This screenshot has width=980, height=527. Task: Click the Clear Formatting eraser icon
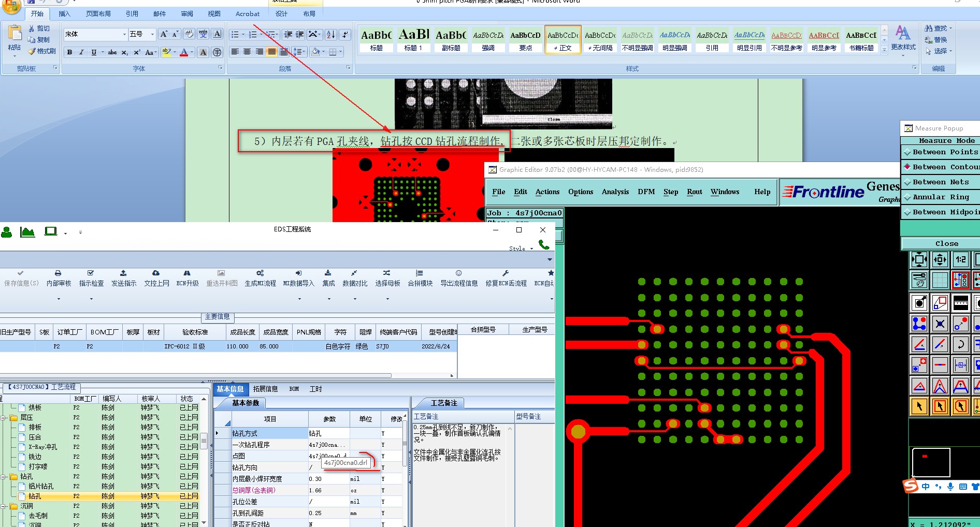click(x=189, y=34)
